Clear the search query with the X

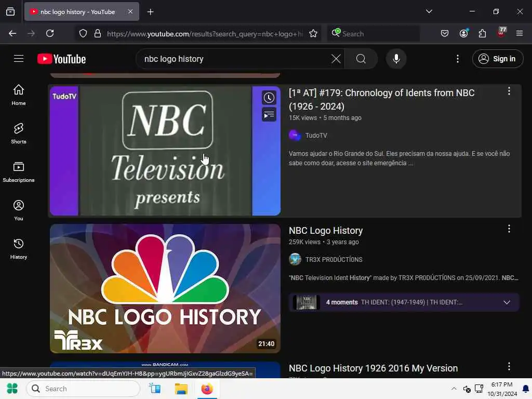336,59
